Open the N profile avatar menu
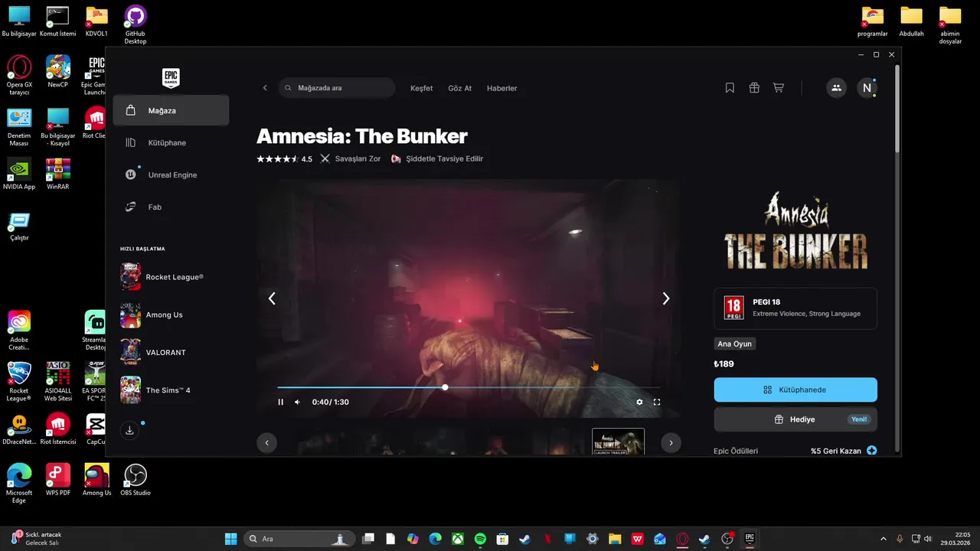 [x=867, y=88]
